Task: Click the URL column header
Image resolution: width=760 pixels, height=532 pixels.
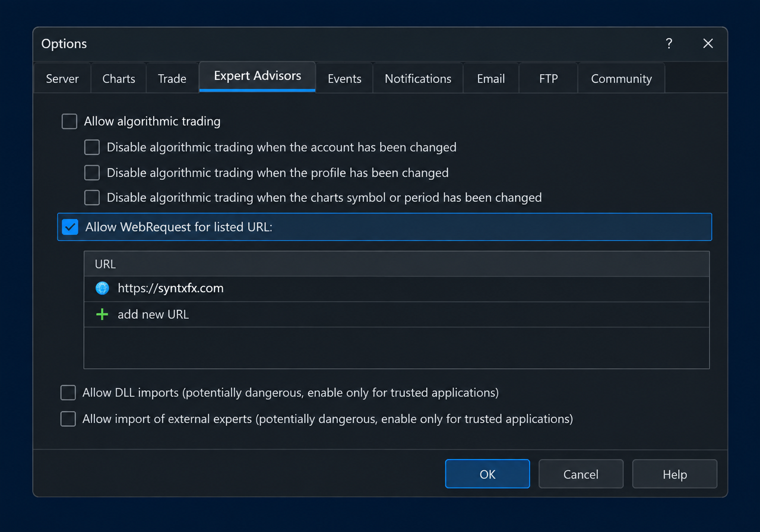Action: click(397, 264)
